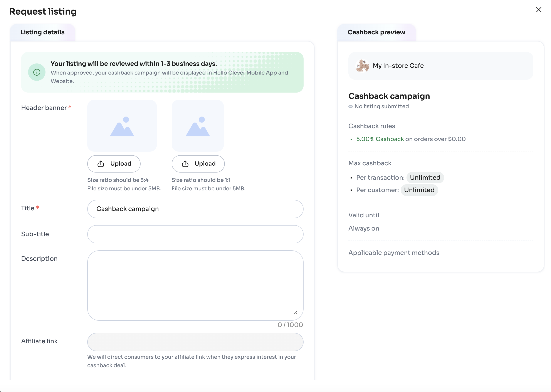
Task: Click the No listing submitted status icon
Action: [x=350, y=106]
